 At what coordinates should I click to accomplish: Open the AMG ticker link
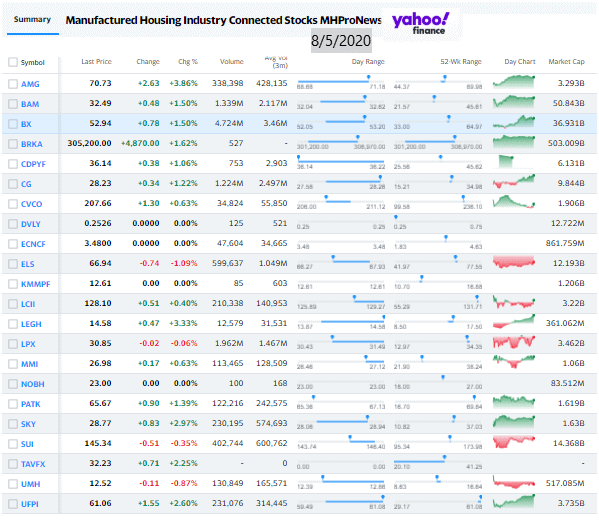tap(30, 84)
